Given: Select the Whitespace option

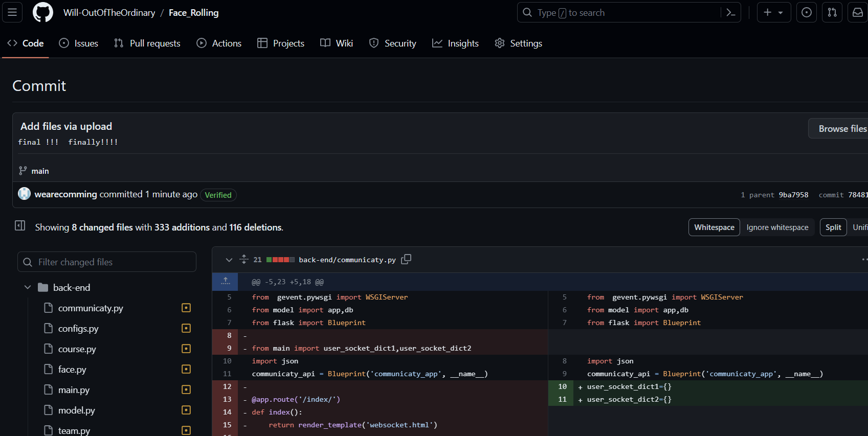Looking at the screenshot, I should tap(714, 227).
